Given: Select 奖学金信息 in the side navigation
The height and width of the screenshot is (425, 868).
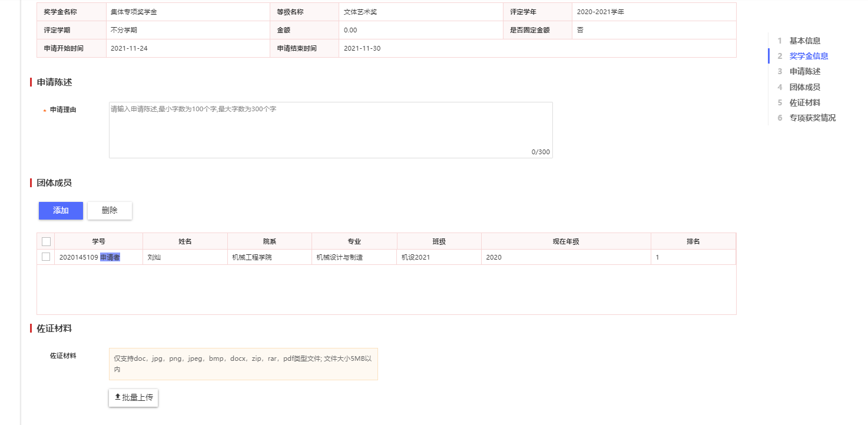Looking at the screenshot, I should [x=809, y=56].
